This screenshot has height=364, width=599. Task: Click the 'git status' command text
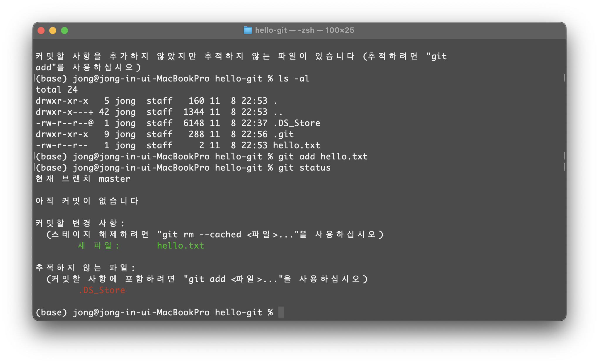[x=304, y=168]
